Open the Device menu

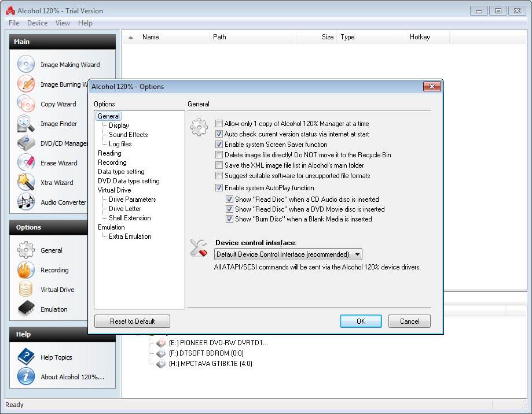click(x=37, y=23)
